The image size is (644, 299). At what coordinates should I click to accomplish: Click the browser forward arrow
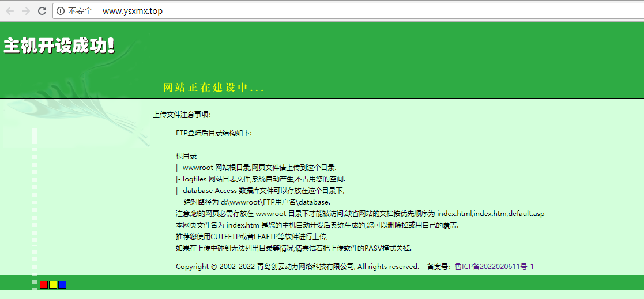click(26, 11)
